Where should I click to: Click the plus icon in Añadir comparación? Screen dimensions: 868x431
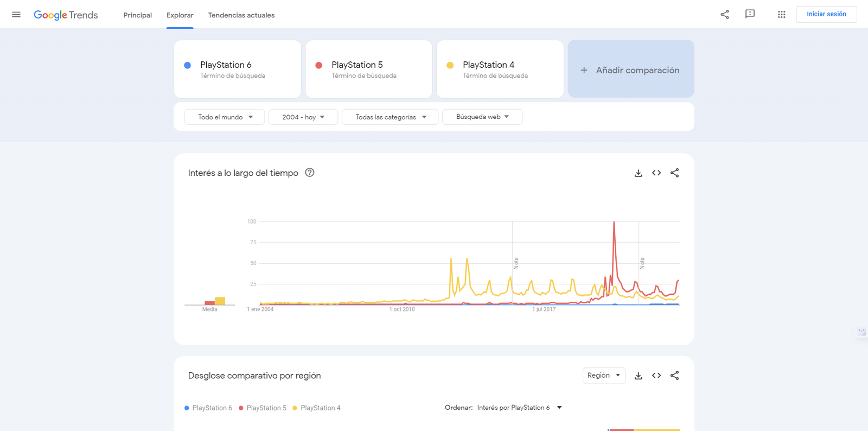[x=584, y=70]
